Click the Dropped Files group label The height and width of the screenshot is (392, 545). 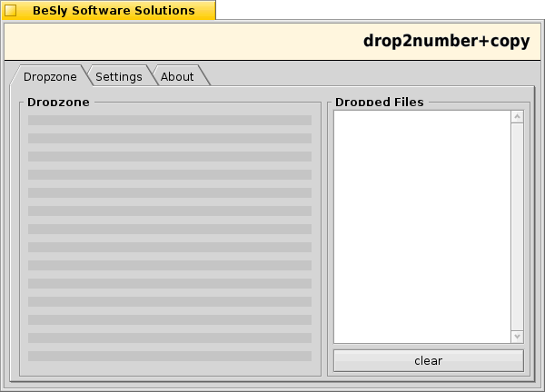click(379, 102)
